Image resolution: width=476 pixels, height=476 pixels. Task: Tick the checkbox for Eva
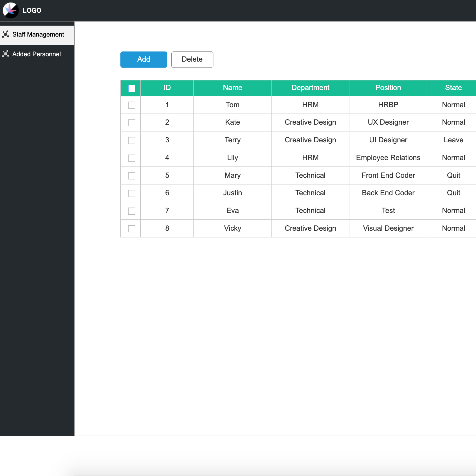[132, 211]
